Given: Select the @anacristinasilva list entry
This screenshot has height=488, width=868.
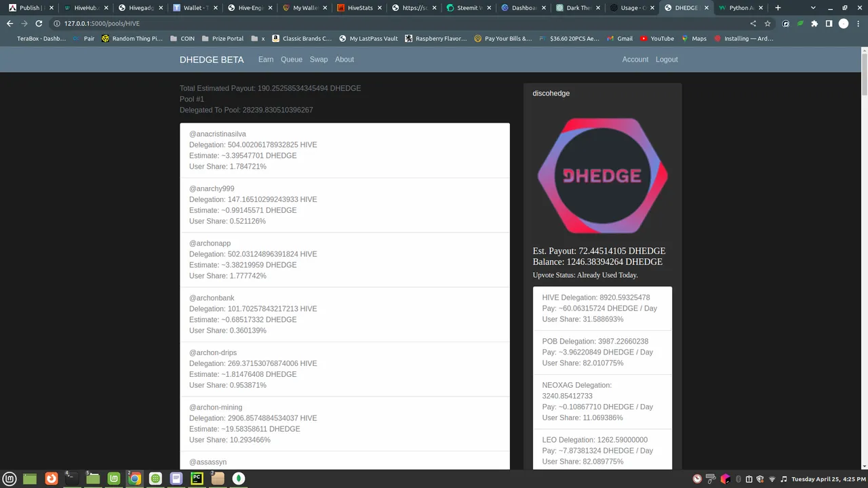Looking at the screenshot, I should [x=344, y=150].
